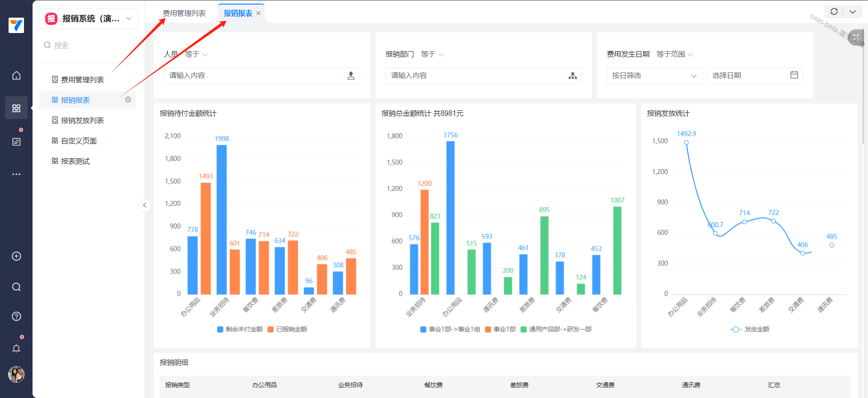Click the home icon in left sidebar
This screenshot has width=868, height=398.
click(16, 76)
